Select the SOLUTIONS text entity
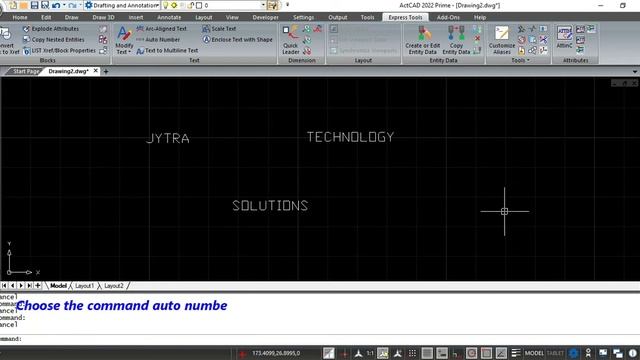 pyautogui.click(x=270, y=205)
